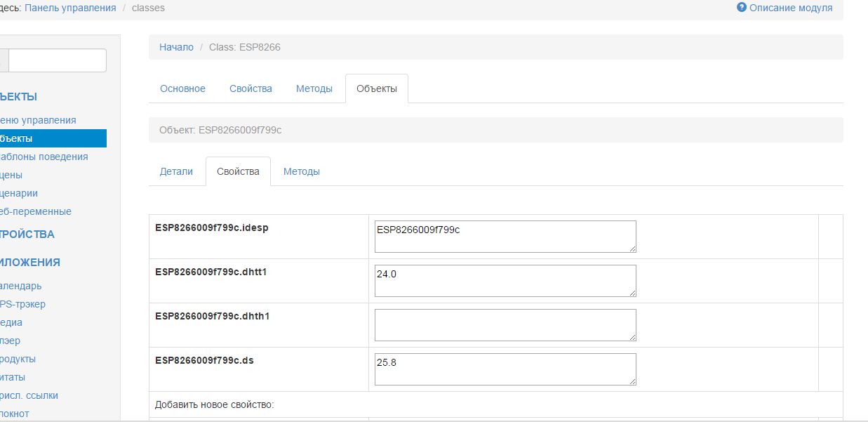The image size is (868, 422).
Task: Select the Объекты tab
Action: pyautogui.click(x=377, y=88)
